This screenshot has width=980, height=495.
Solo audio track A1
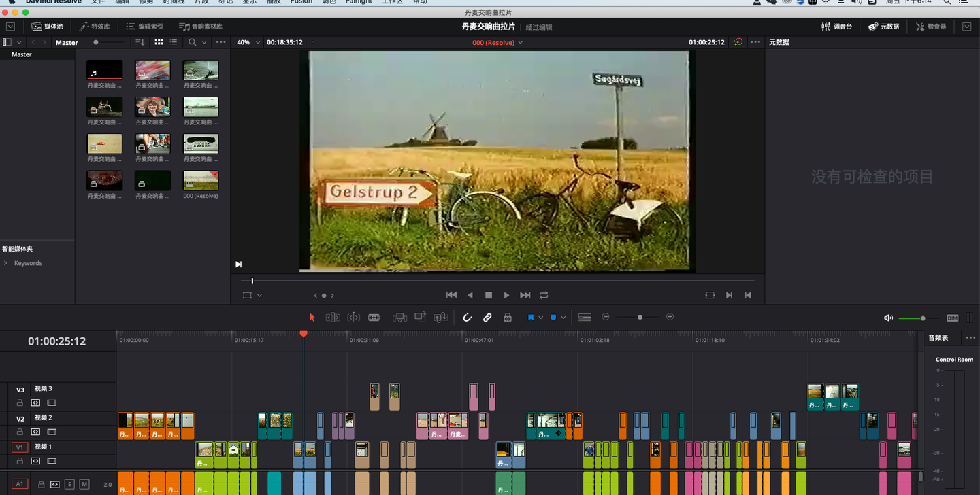(x=69, y=484)
